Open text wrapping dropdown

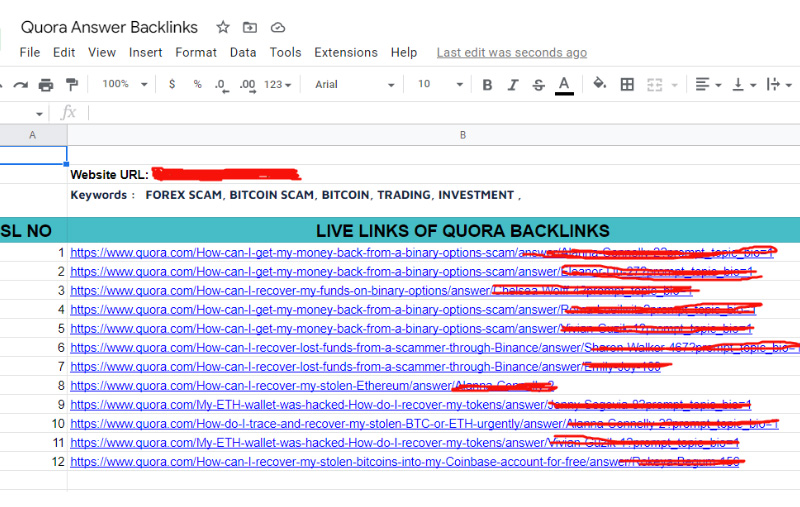pyautogui.click(x=779, y=85)
